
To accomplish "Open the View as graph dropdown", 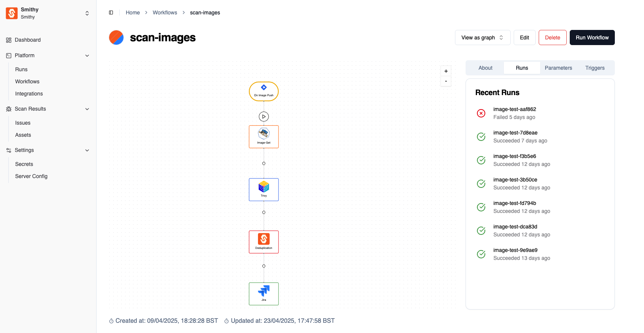I will (x=482, y=38).
